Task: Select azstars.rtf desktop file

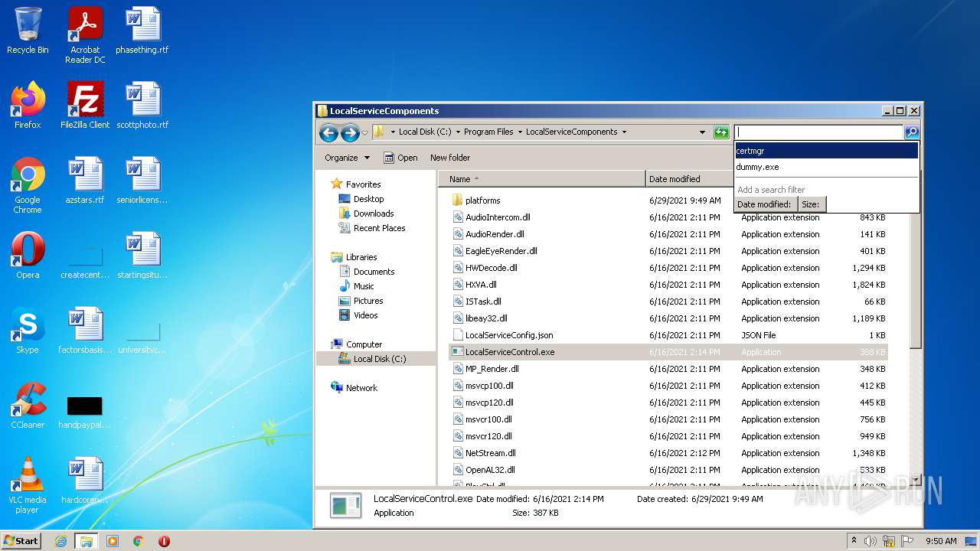Action: (x=85, y=181)
